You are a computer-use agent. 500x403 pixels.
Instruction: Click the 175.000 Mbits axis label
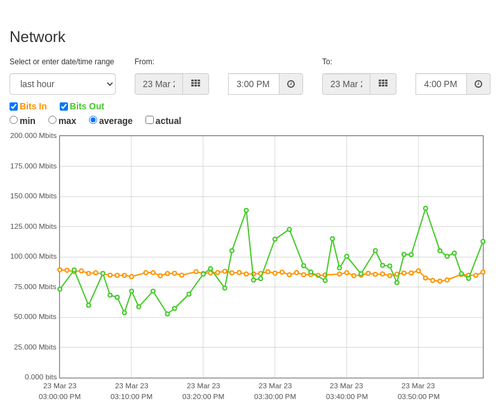pos(33,166)
